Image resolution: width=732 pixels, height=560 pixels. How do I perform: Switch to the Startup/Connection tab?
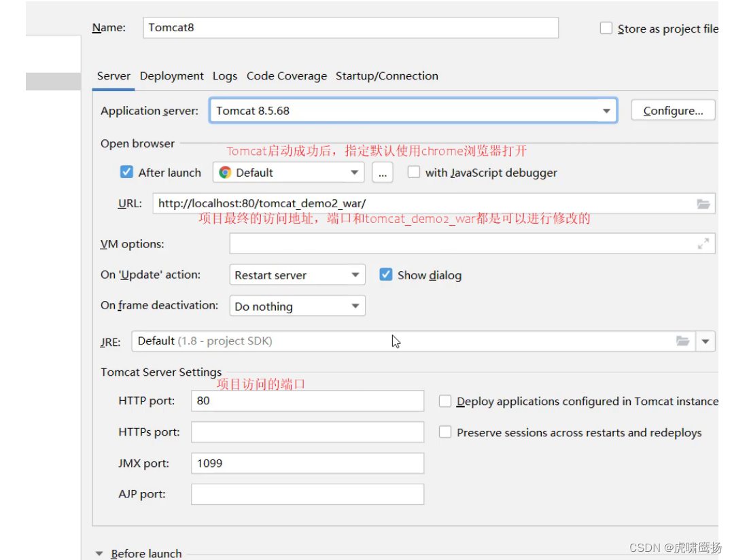pyautogui.click(x=387, y=76)
